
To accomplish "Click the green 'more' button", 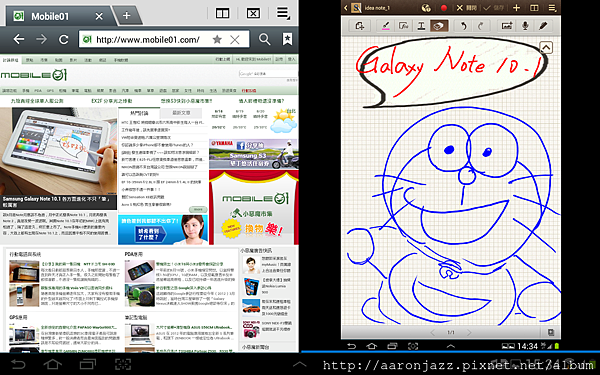I will coord(198,210).
